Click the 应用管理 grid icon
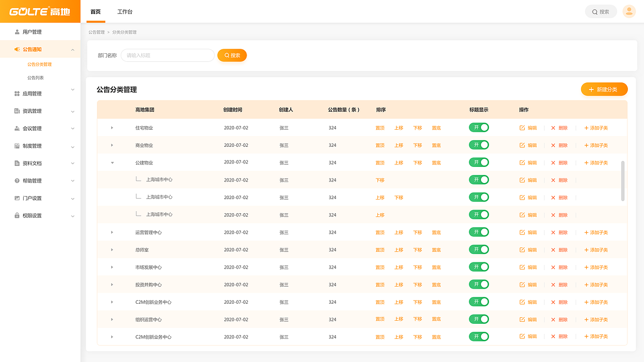Screen dimensions: 644x362 coord(17,94)
